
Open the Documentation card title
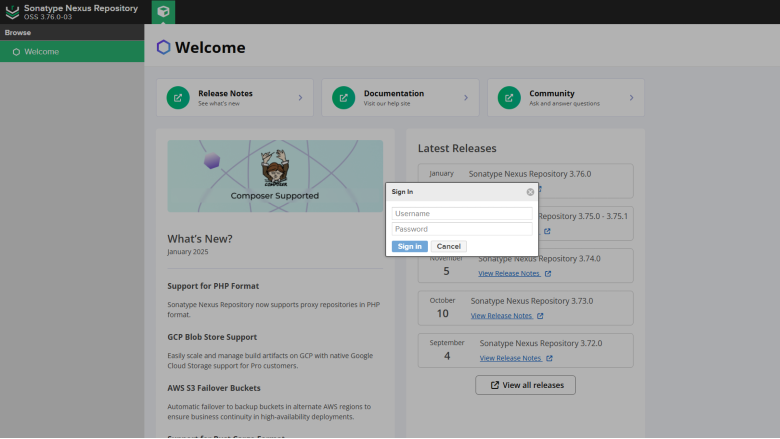(x=393, y=93)
